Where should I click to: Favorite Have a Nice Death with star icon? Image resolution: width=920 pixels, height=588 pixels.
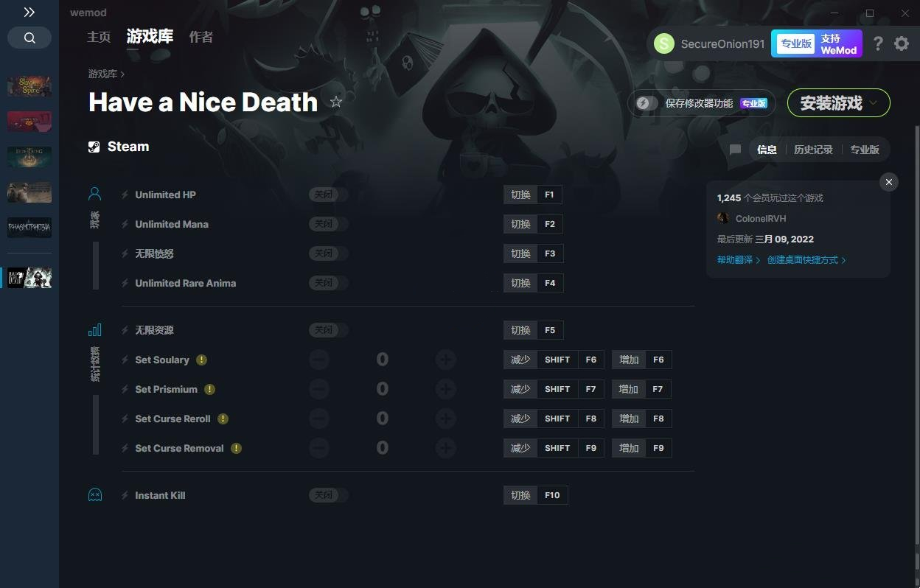[x=336, y=102]
